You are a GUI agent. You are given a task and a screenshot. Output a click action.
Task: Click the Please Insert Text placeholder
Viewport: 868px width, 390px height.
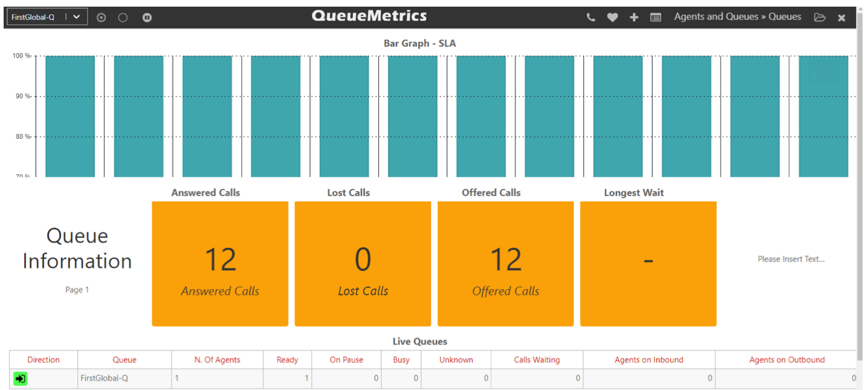pos(791,259)
